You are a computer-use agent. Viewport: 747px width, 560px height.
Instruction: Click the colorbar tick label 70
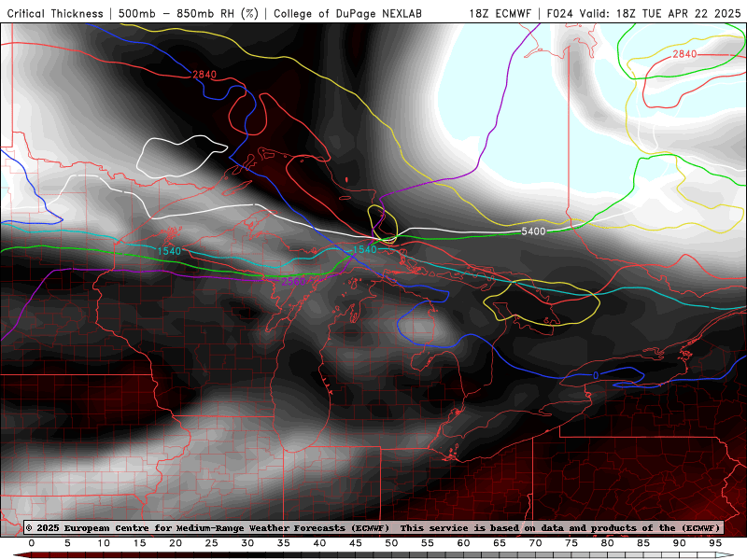(535, 543)
